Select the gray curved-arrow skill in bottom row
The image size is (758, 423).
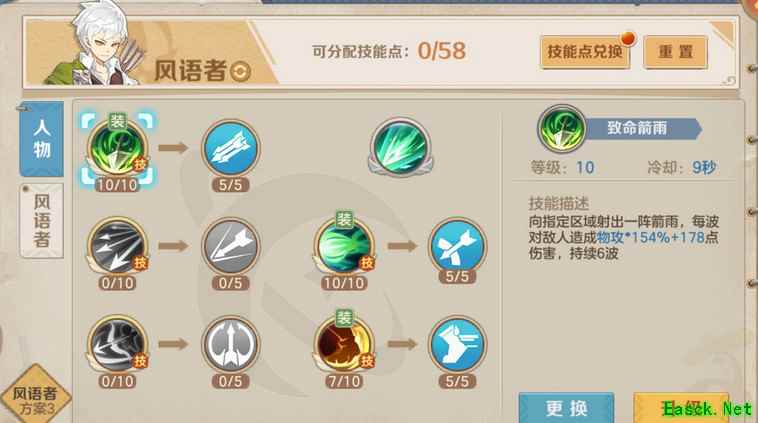117,345
